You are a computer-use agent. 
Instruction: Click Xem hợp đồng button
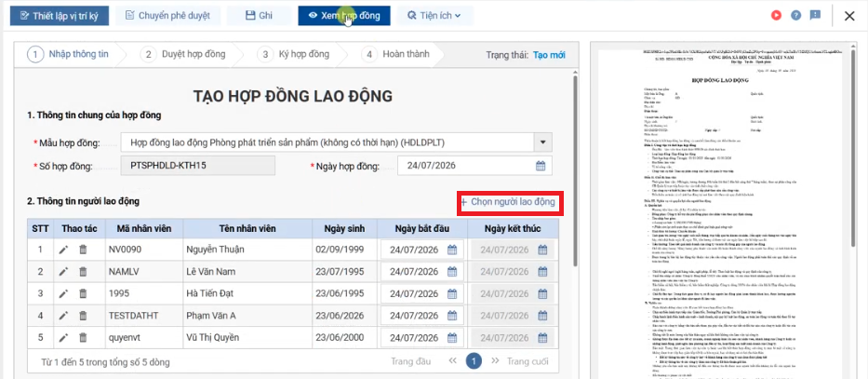[x=344, y=16]
